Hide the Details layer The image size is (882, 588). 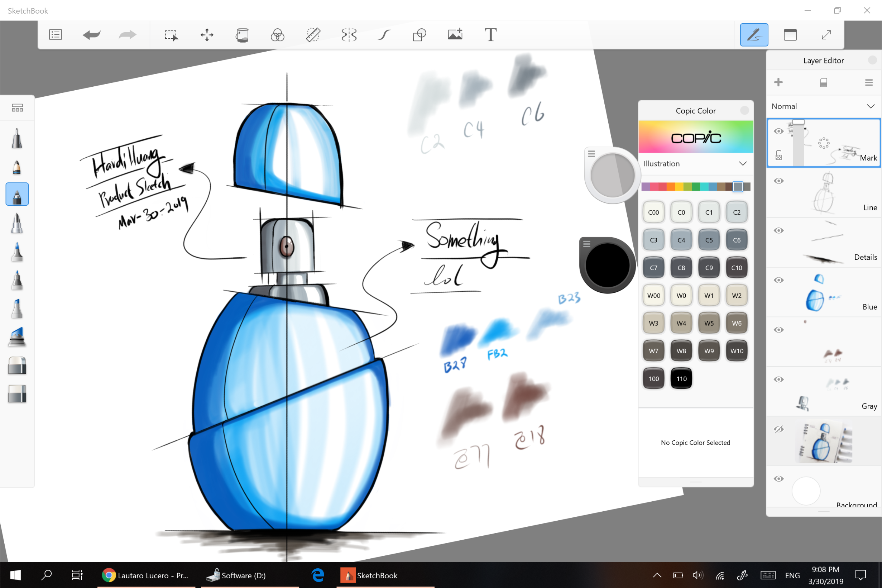tap(778, 230)
